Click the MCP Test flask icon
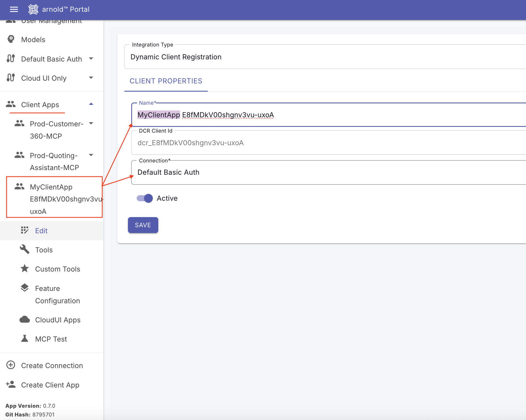526x420 pixels. (x=25, y=339)
